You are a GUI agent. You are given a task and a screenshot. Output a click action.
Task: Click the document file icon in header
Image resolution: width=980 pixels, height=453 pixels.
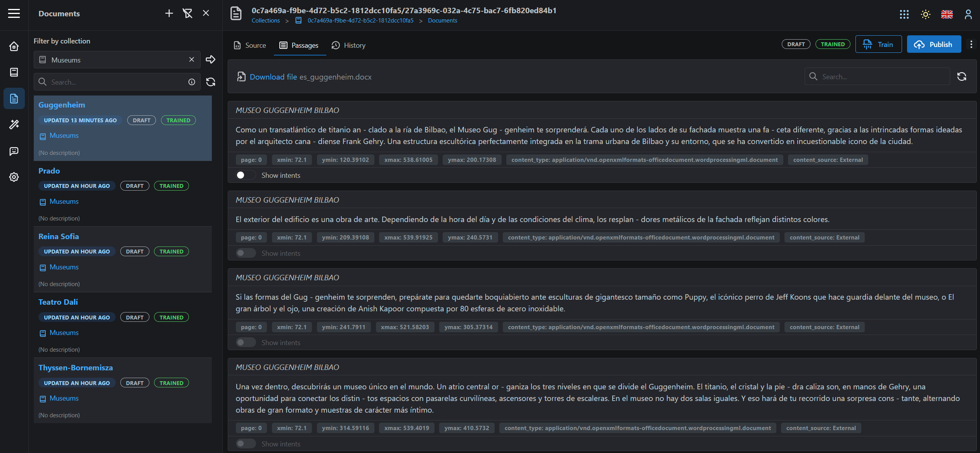pyautogui.click(x=236, y=14)
